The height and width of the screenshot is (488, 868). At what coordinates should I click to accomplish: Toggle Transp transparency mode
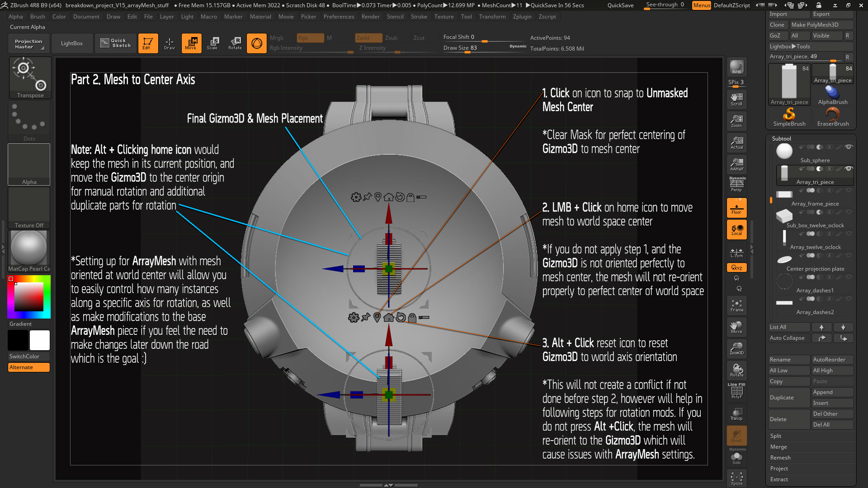736,414
